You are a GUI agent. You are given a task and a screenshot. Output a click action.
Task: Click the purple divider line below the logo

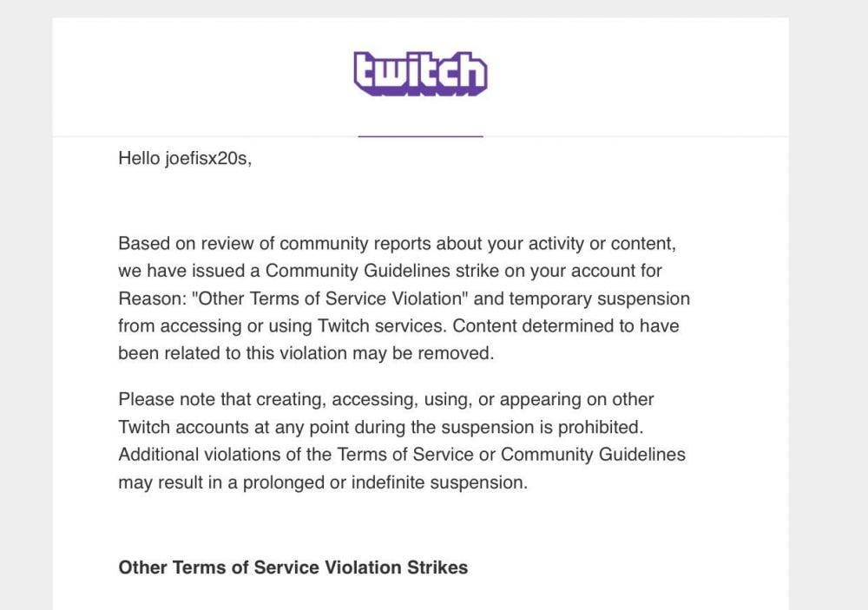420,136
